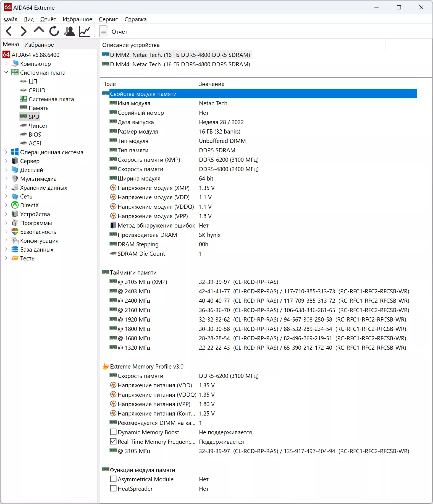
Task: Toggle the Dynamic Memory Boost checkbox
Action: click(113, 432)
